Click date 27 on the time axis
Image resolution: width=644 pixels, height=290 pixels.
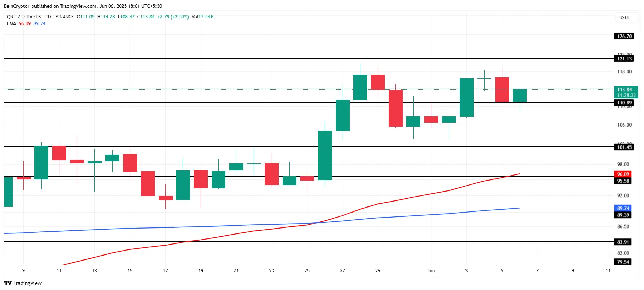[x=342, y=270]
